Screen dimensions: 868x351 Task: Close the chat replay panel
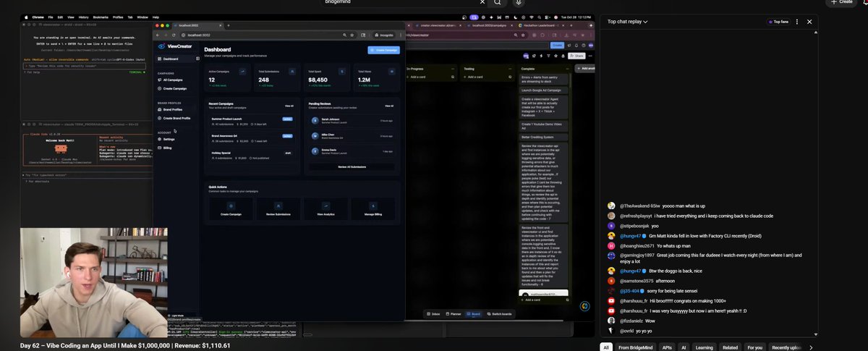pos(809,22)
